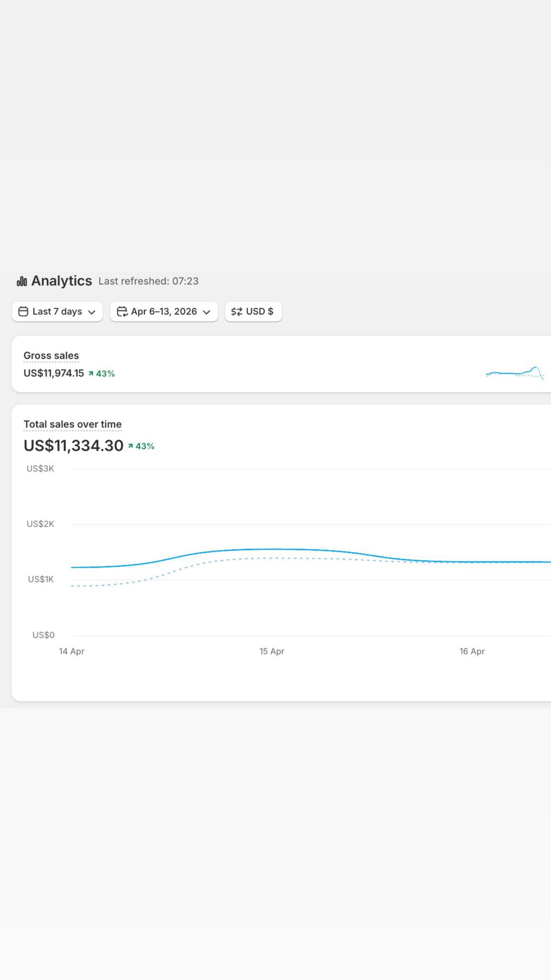
Task: Click the Total sales over time heading
Action: [73, 424]
